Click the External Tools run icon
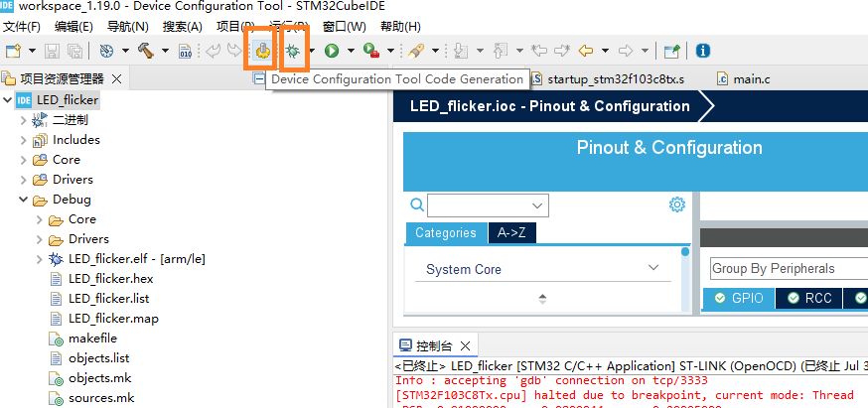Screen dimensions: 868x408 pyautogui.click(x=371, y=51)
